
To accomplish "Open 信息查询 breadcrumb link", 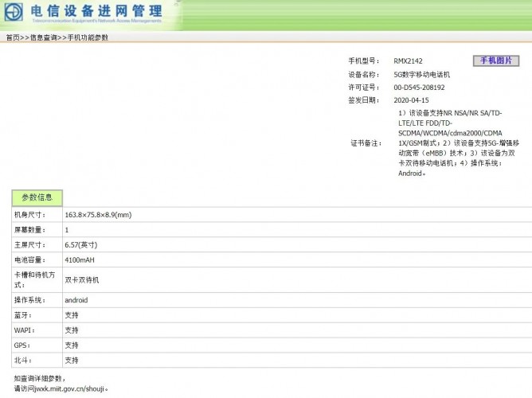I will pyautogui.click(x=44, y=37).
